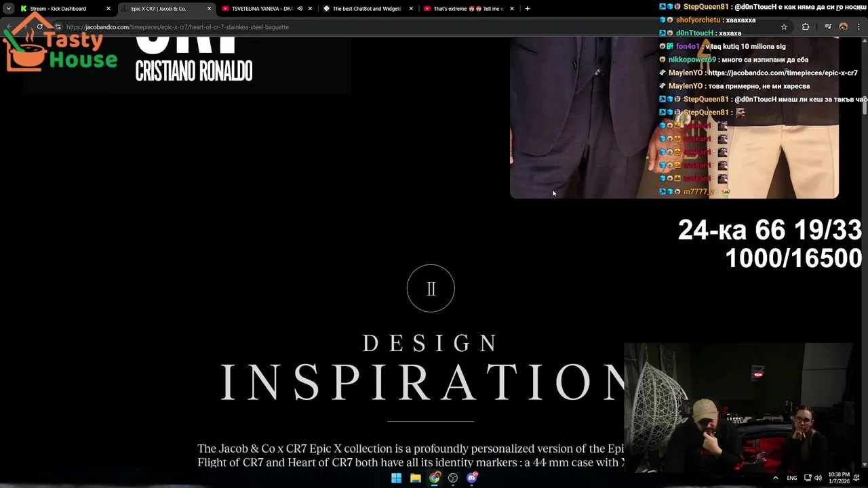Show hidden system tray icons

(775, 478)
